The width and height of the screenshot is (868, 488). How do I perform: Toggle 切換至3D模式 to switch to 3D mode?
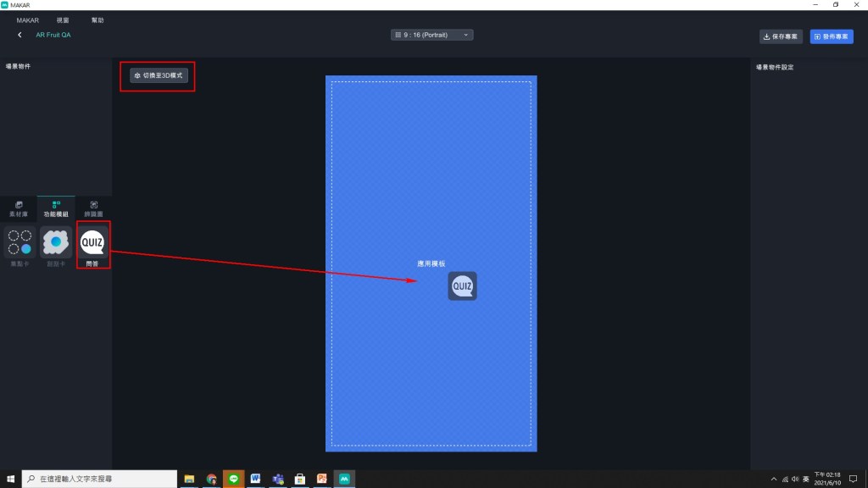(x=159, y=75)
